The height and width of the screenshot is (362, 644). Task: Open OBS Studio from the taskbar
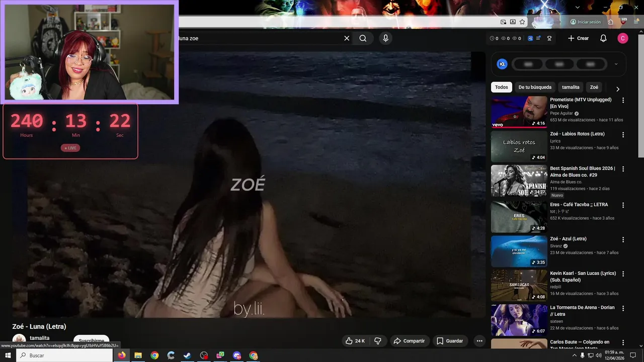[x=204, y=355]
